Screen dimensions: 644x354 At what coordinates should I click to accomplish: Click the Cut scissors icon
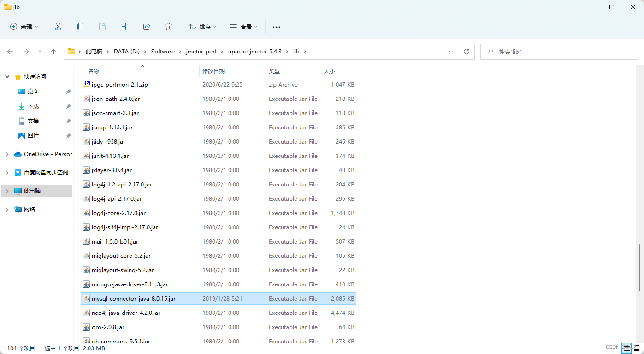coord(58,27)
